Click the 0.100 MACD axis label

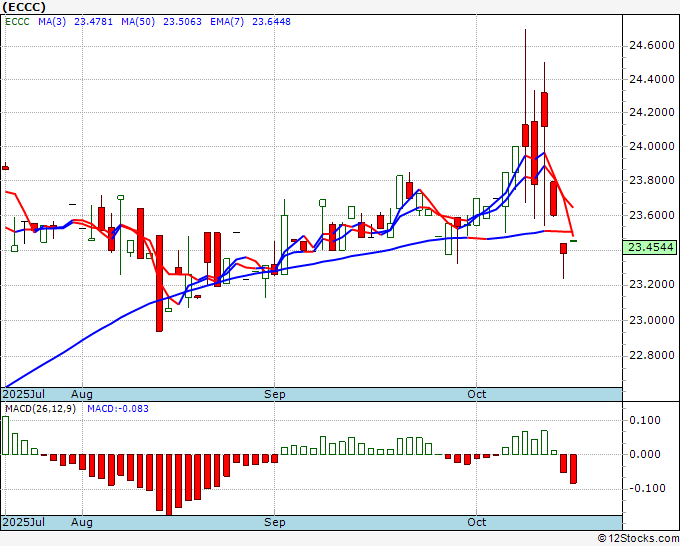click(x=646, y=420)
